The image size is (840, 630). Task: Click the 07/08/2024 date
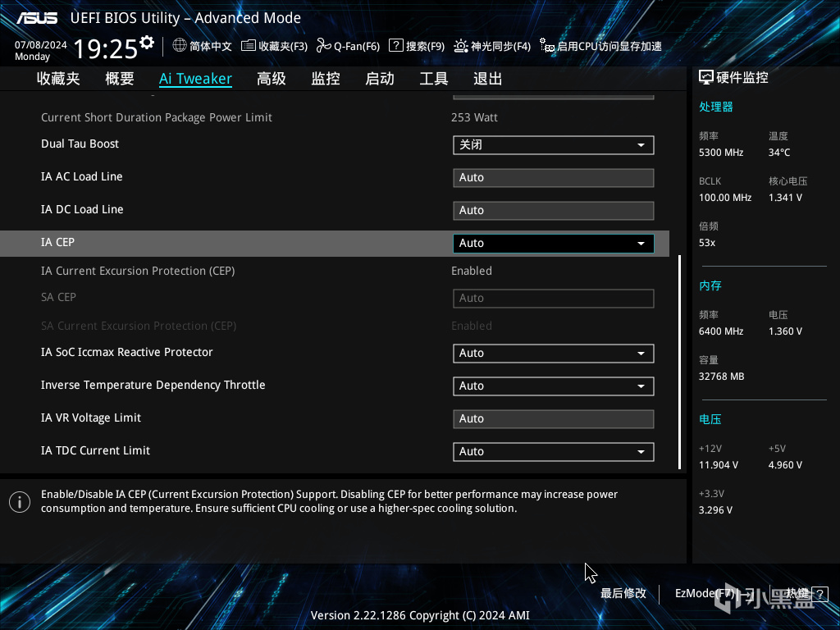click(41, 45)
